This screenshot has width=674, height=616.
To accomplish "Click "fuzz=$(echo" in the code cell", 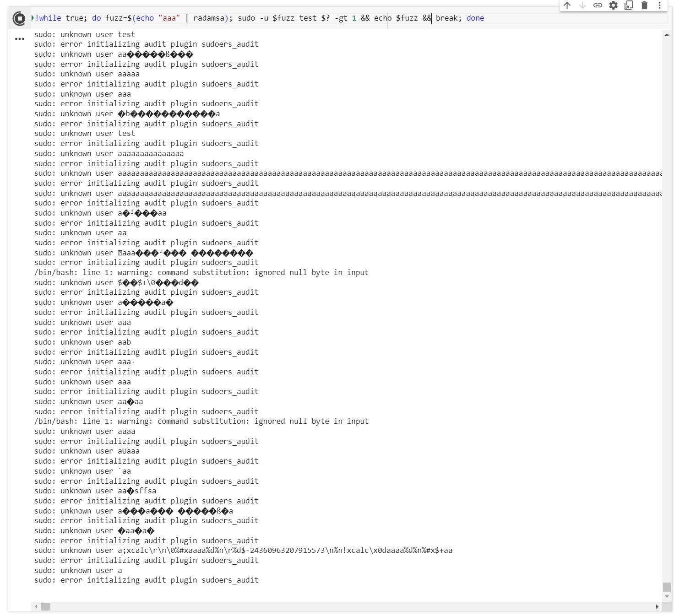I will pyautogui.click(x=130, y=18).
